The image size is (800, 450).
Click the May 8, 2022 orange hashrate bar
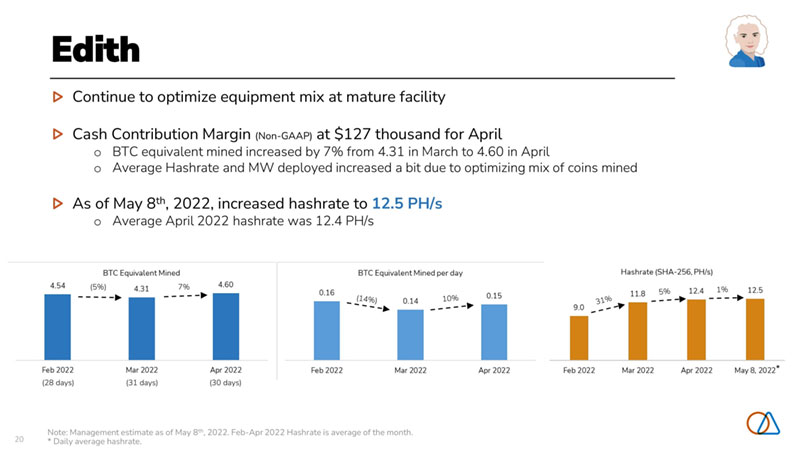click(755, 328)
